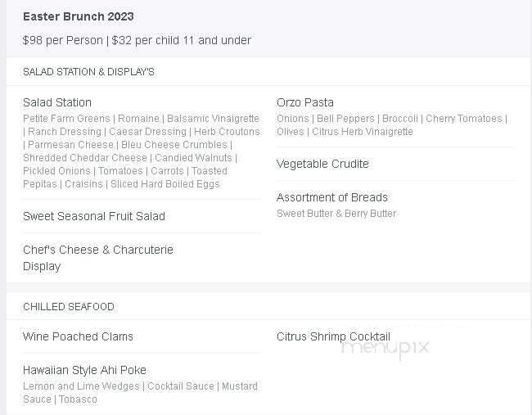532x415 pixels.
Task: Open Hawaiian Style Ahi Poke item
Action: [84, 370]
